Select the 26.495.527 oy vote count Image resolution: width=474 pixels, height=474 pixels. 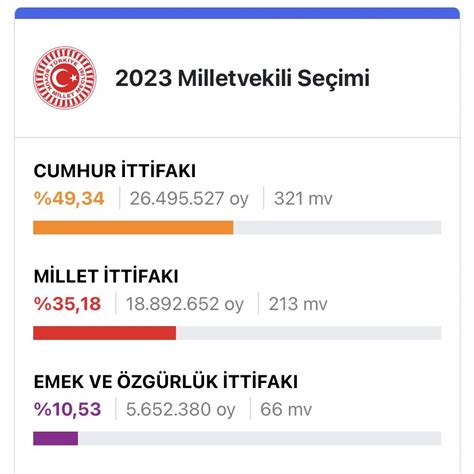click(x=189, y=199)
